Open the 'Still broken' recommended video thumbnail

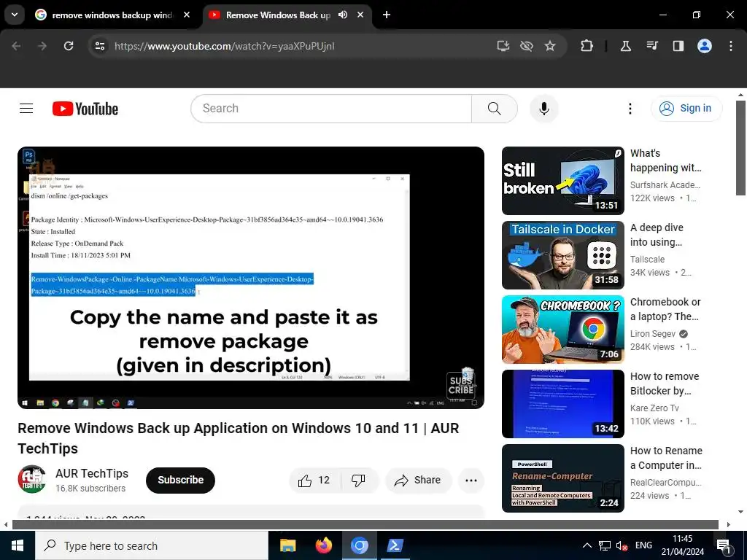pos(563,181)
